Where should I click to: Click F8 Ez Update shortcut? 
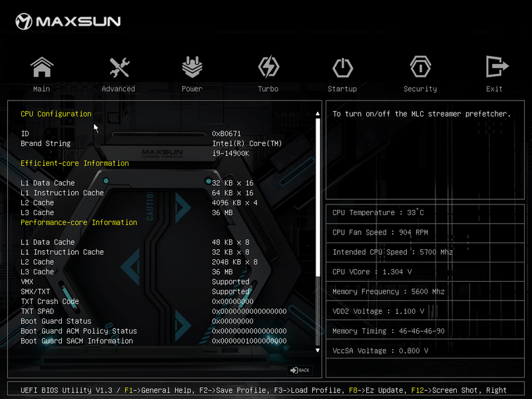[x=378, y=390]
